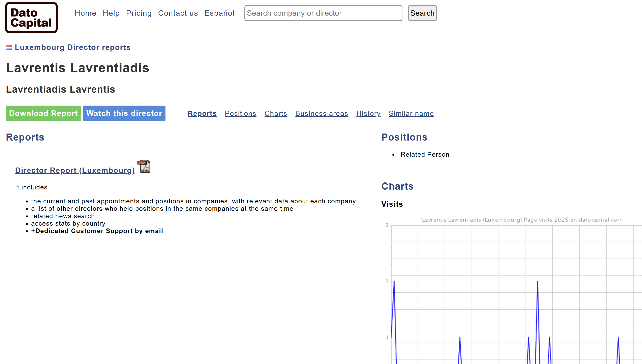The image size is (642, 364).
Task: Click Watch this director button
Action: pos(124,113)
